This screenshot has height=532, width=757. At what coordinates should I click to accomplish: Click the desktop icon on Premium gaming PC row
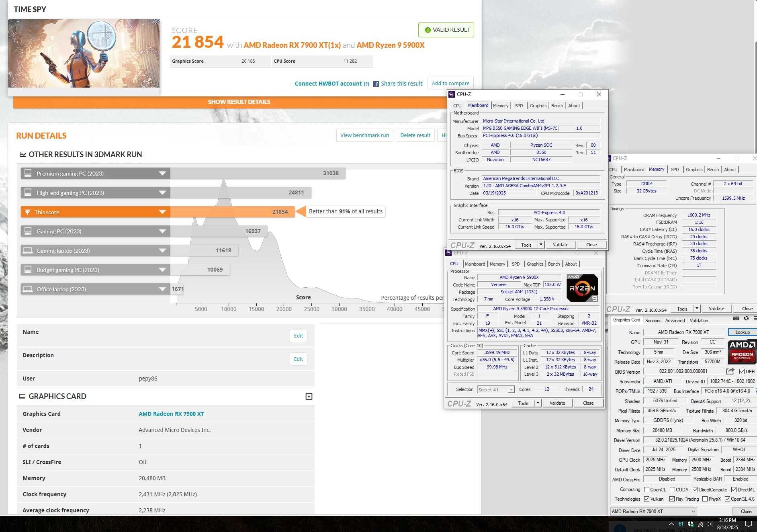pyautogui.click(x=28, y=173)
